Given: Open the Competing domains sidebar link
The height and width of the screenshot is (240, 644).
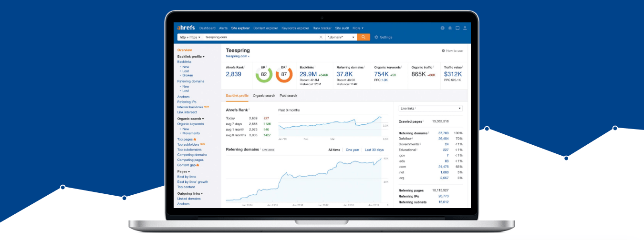Looking at the screenshot, I should click(192, 155).
